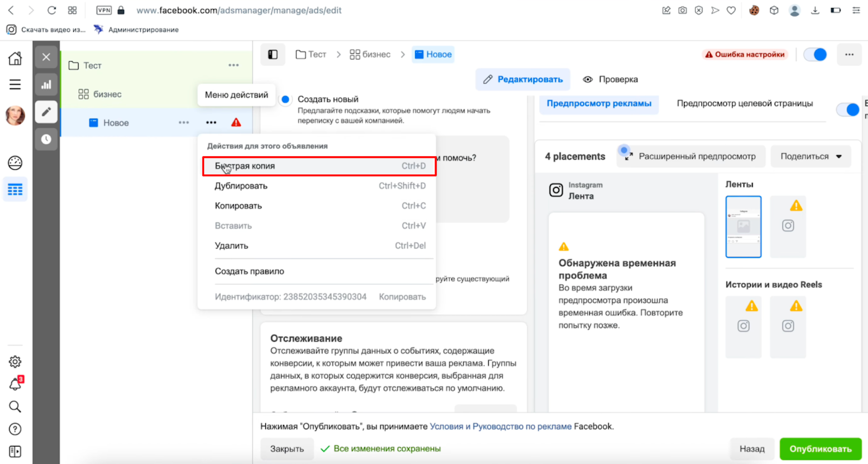Open the history clock icon

[x=46, y=139]
